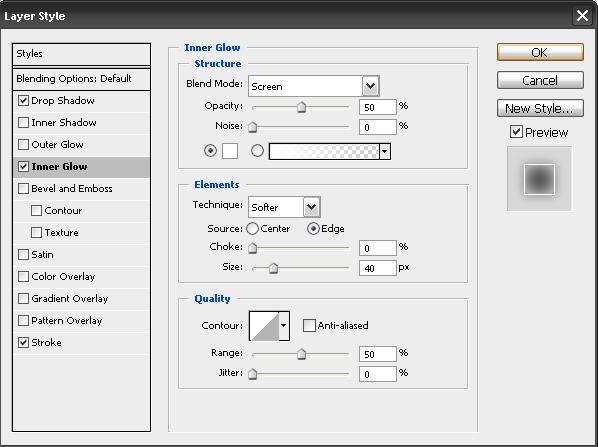The width and height of the screenshot is (598, 447).
Task: Uncheck the Stroke checkbox
Action: coord(23,342)
